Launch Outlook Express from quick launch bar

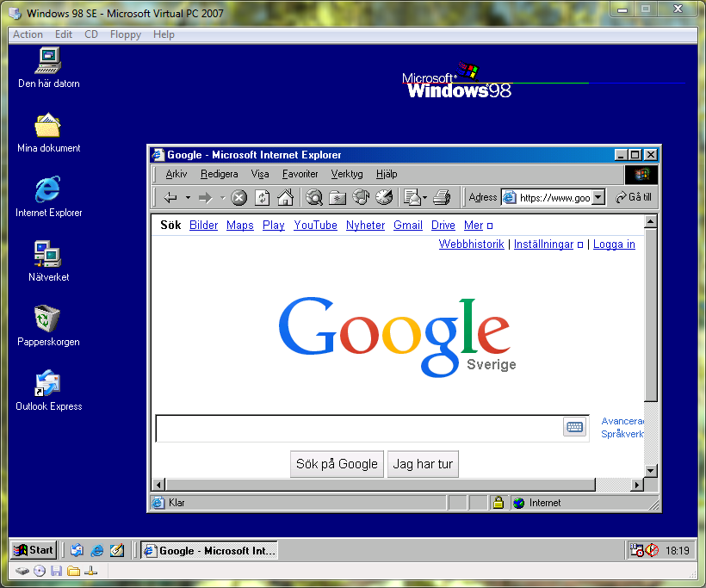77,550
